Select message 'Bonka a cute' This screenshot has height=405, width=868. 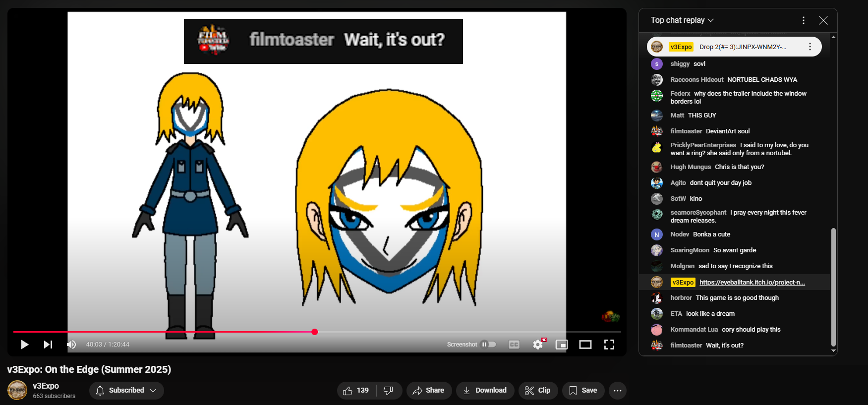711,234
